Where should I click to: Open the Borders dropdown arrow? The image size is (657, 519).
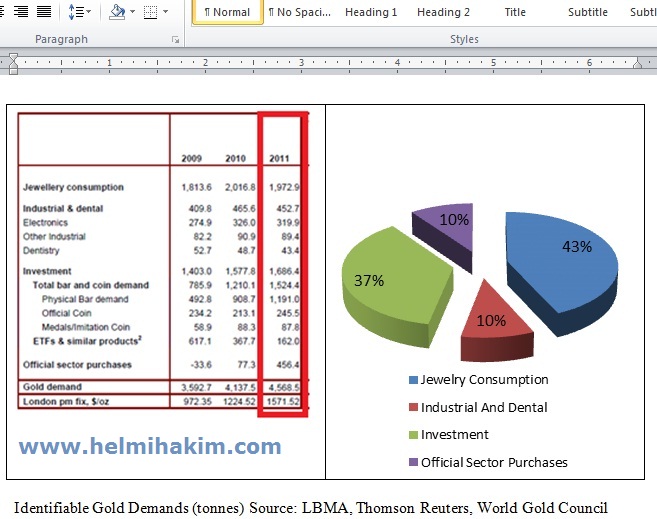(x=166, y=12)
